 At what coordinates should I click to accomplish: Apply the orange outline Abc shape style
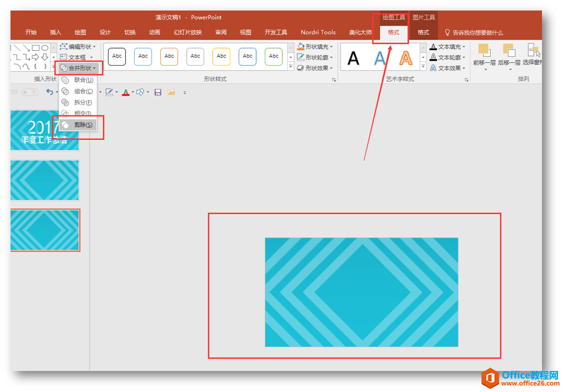pos(169,57)
